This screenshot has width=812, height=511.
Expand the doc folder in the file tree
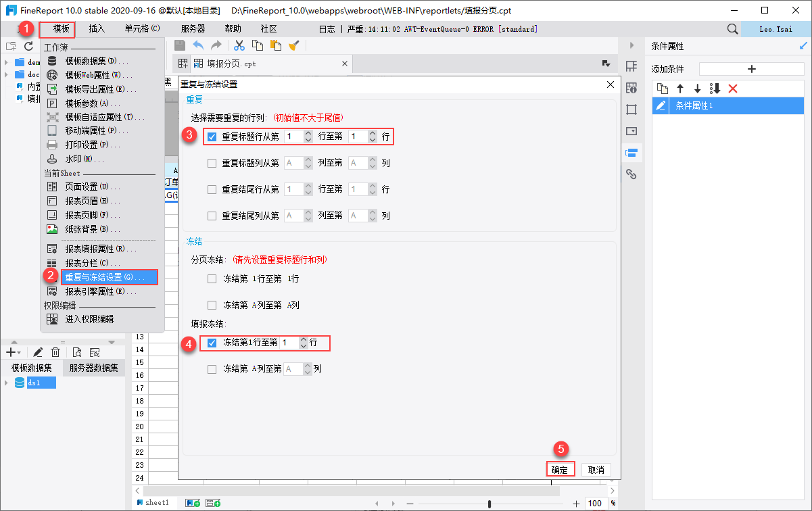coord(6,74)
